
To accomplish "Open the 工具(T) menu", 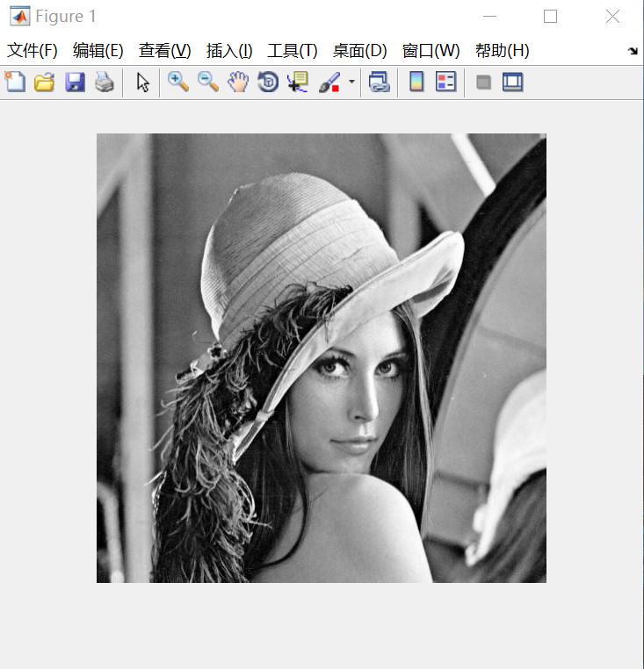I will (x=293, y=51).
